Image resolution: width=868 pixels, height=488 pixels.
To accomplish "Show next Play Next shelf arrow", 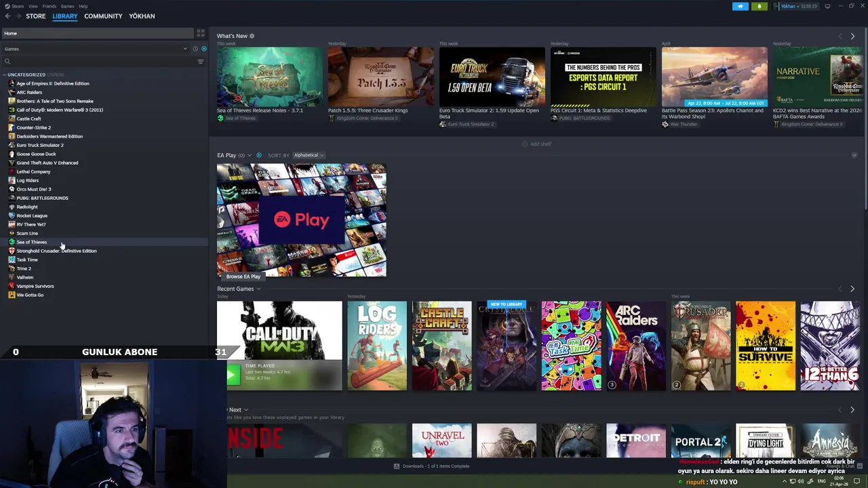I will (852, 409).
